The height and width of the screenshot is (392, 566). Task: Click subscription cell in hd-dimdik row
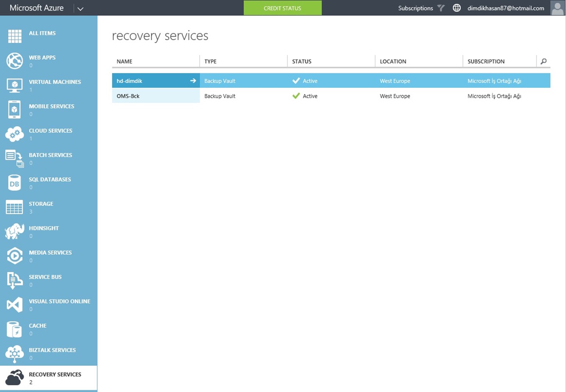coord(494,81)
